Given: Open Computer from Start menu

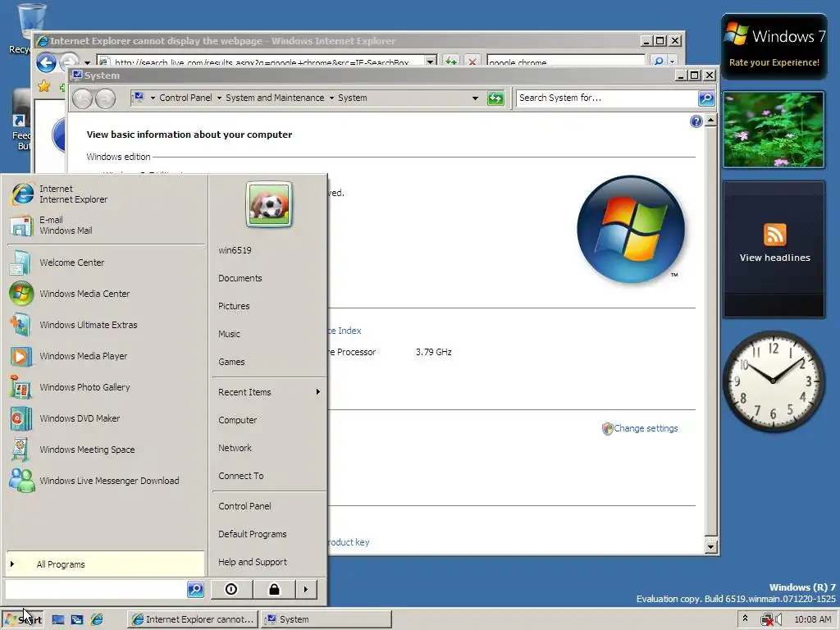Looking at the screenshot, I should click(269, 420).
